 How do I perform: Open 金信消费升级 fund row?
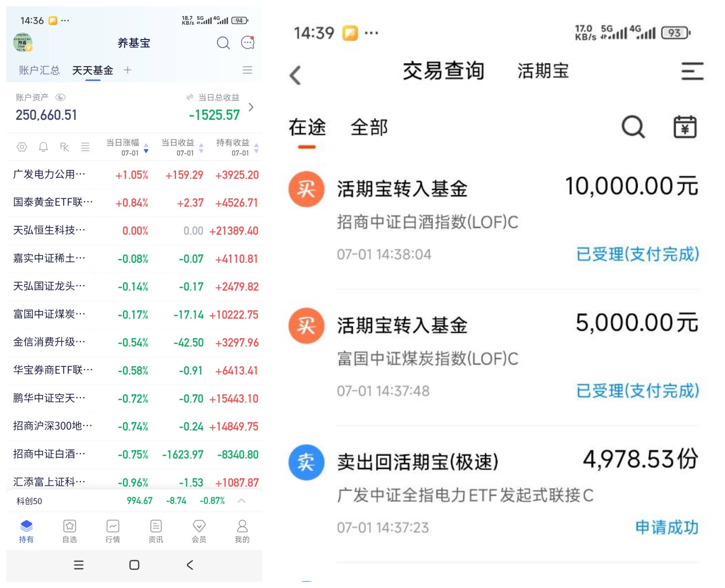point(134,342)
